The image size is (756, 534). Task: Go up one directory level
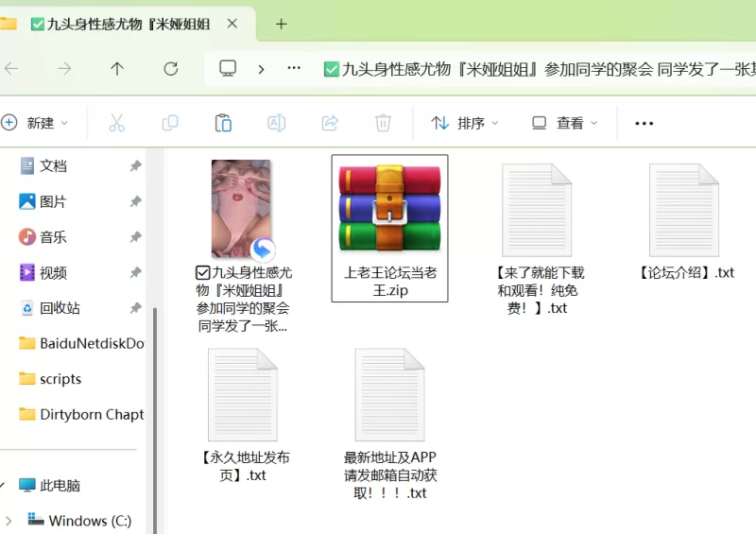(117, 68)
